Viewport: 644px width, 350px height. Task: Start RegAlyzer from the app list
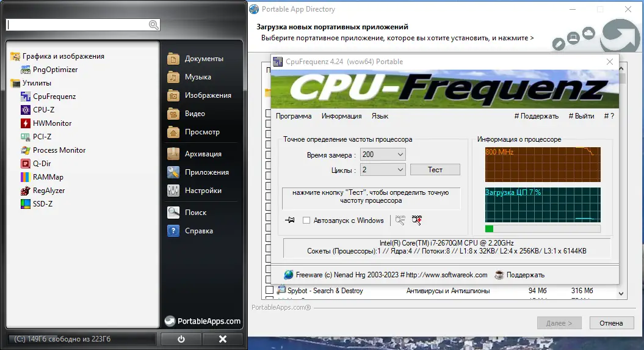click(x=43, y=191)
